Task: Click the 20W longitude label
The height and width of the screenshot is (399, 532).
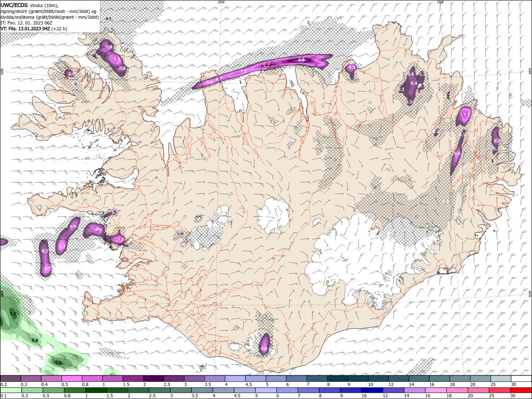Action: 221,2
